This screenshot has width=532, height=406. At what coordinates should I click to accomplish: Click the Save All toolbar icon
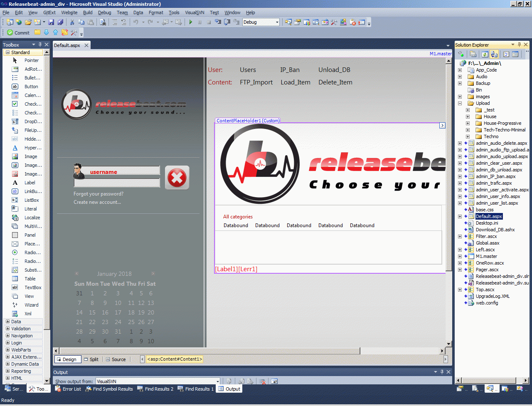click(x=60, y=22)
